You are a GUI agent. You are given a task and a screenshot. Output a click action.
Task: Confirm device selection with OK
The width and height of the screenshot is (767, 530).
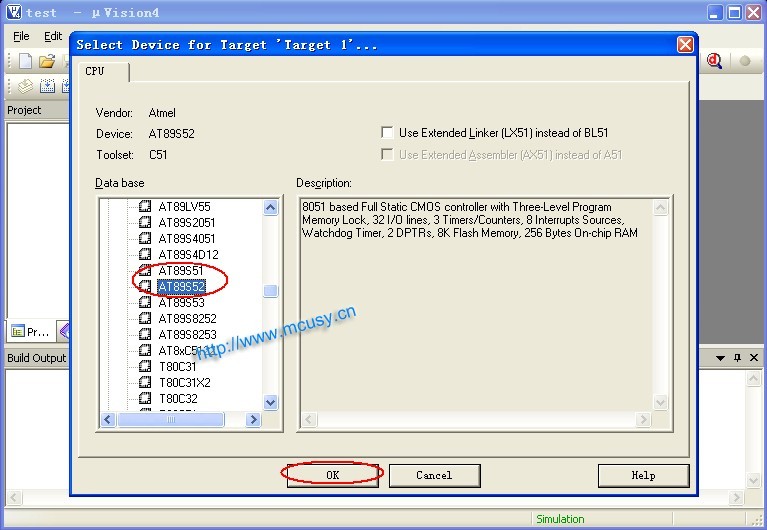(333, 475)
